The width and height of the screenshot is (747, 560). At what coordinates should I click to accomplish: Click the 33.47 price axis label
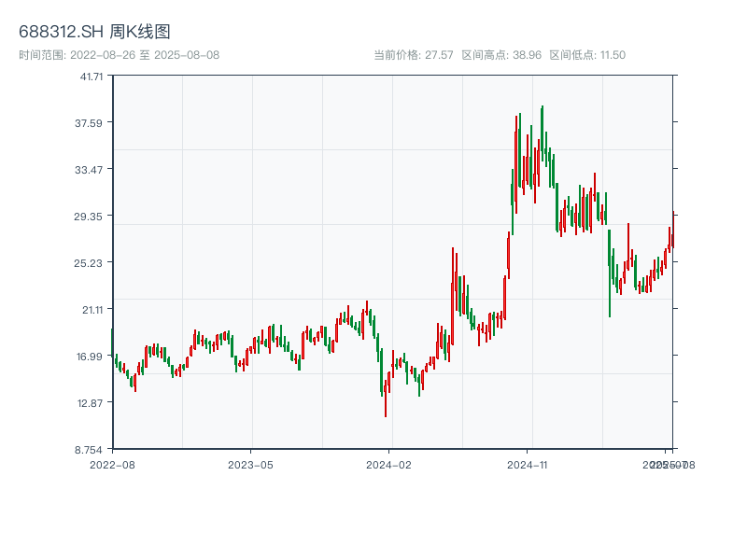click(91, 170)
